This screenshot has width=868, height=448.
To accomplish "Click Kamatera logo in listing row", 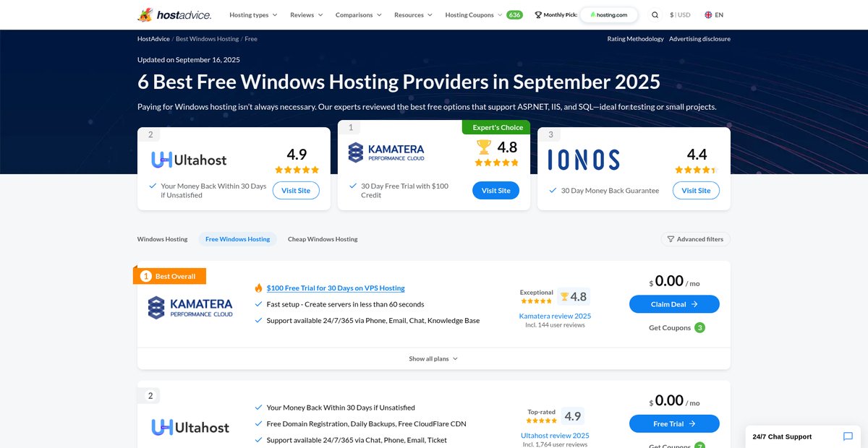I will [190, 307].
